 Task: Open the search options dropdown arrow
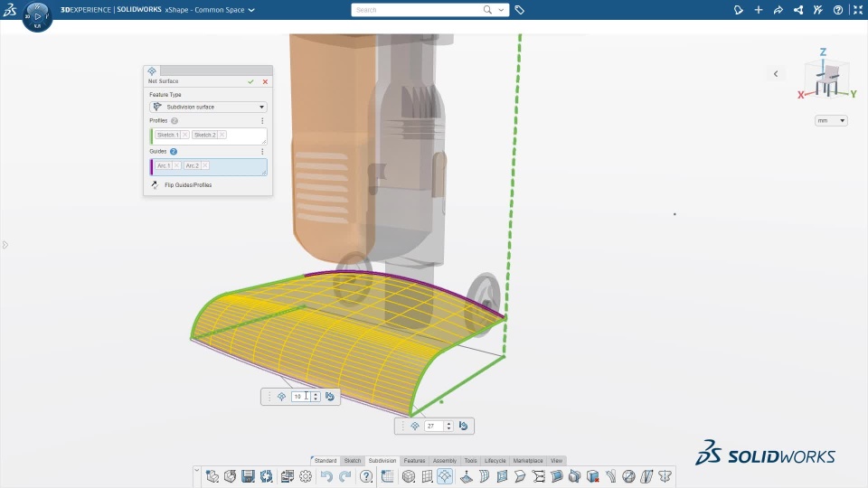[501, 10]
